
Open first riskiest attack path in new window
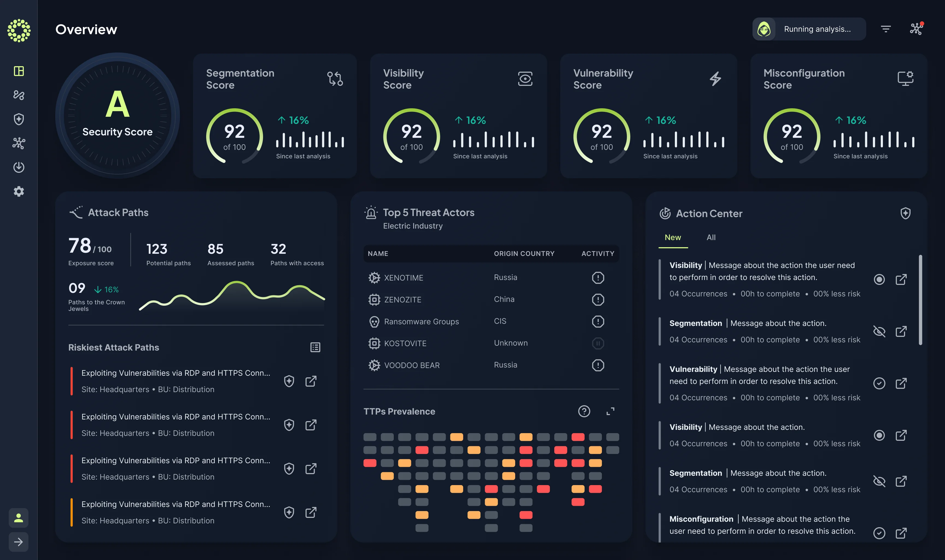click(311, 381)
